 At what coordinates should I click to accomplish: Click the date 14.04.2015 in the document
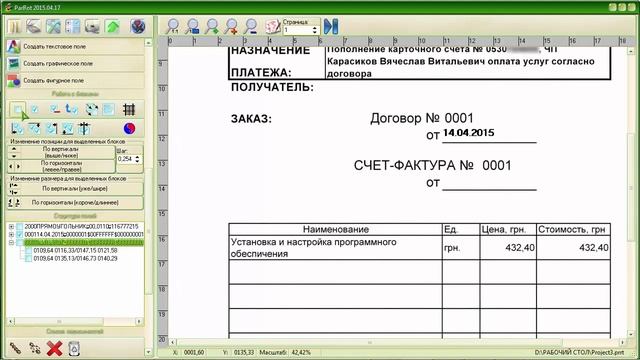[x=469, y=133]
